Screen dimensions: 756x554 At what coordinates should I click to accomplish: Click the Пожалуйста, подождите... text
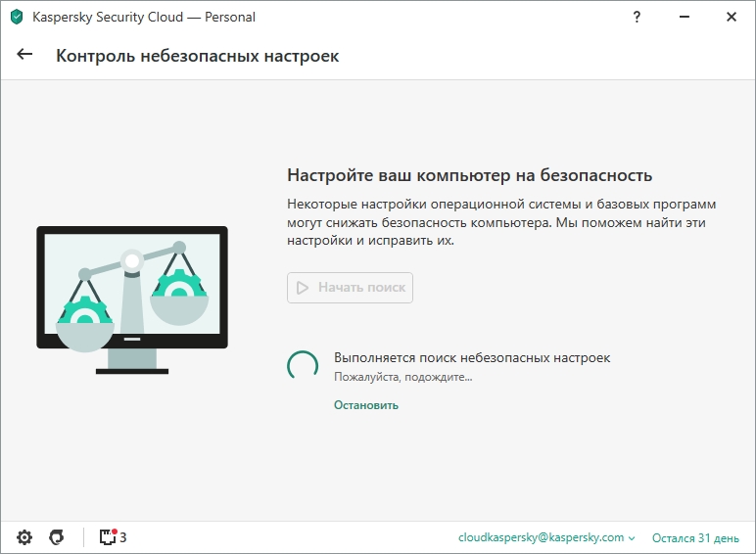(403, 377)
